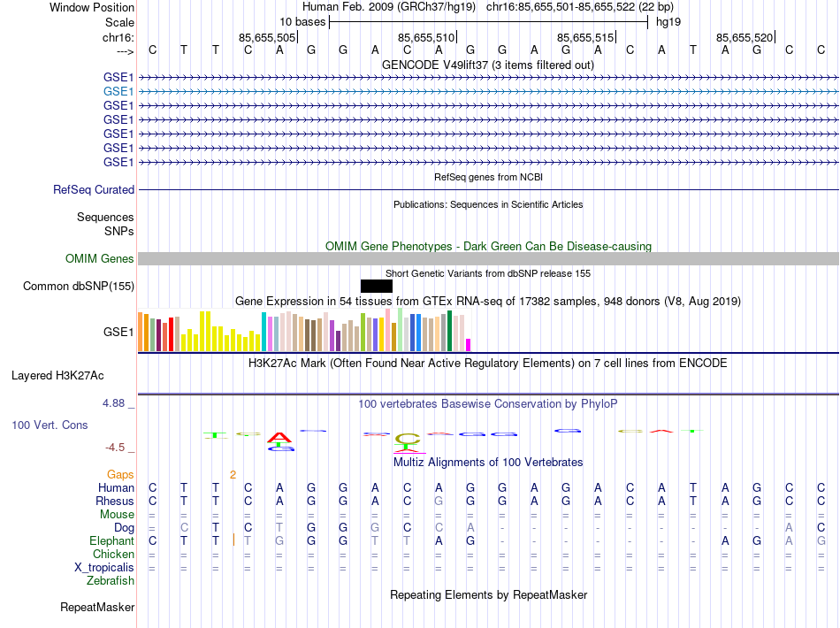Screen dimensions: 840x628
Task: Click the black Common dbSNP variant block
Action: [x=376, y=286]
